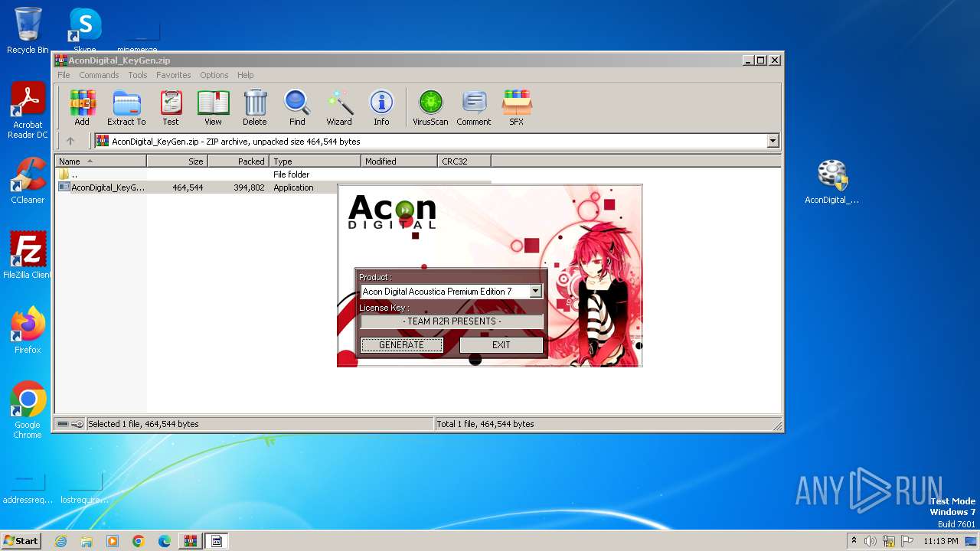This screenshot has height=551, width=980.
Task: Open Internet Explorer in the taskbar
Action: pos(60,541)
